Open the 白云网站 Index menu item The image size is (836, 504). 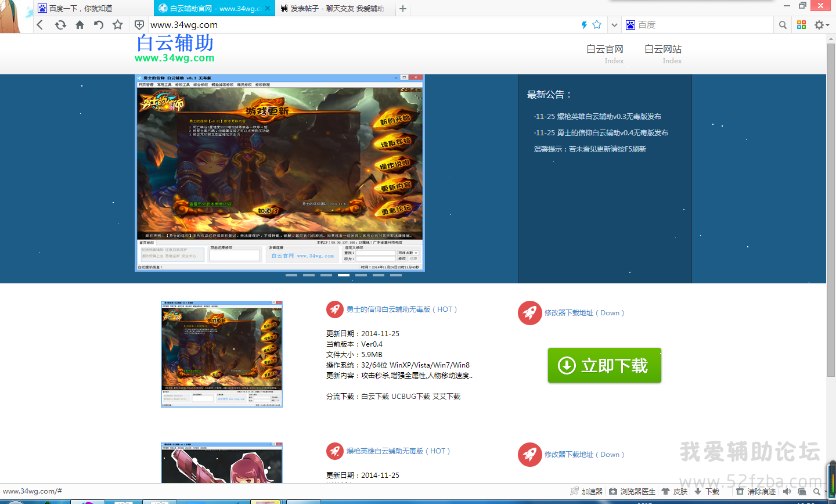point(663,54)
